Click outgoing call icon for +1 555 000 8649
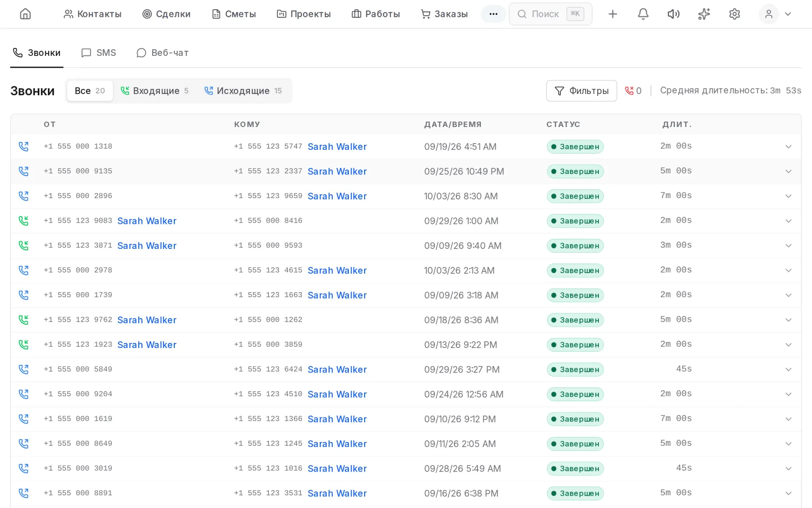Viewport: 812px width, 508px height. 24,444
